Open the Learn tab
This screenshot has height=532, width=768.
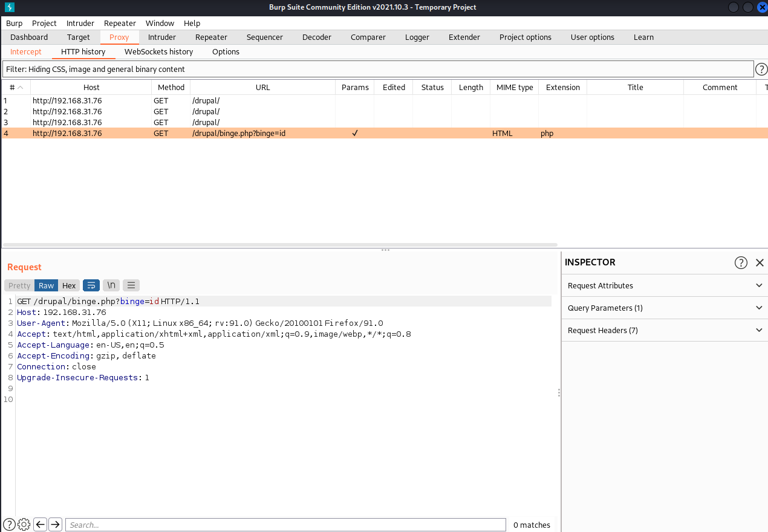[643, 37]
